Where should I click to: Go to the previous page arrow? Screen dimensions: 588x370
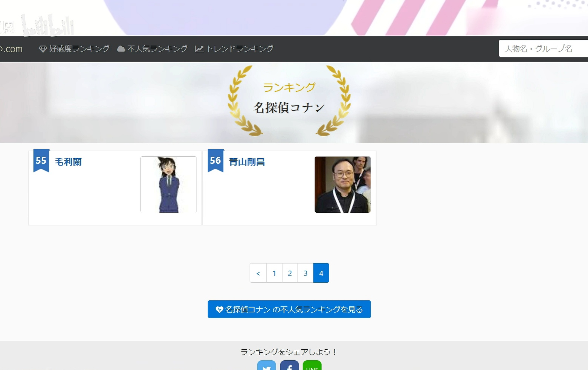click(258, 273)
